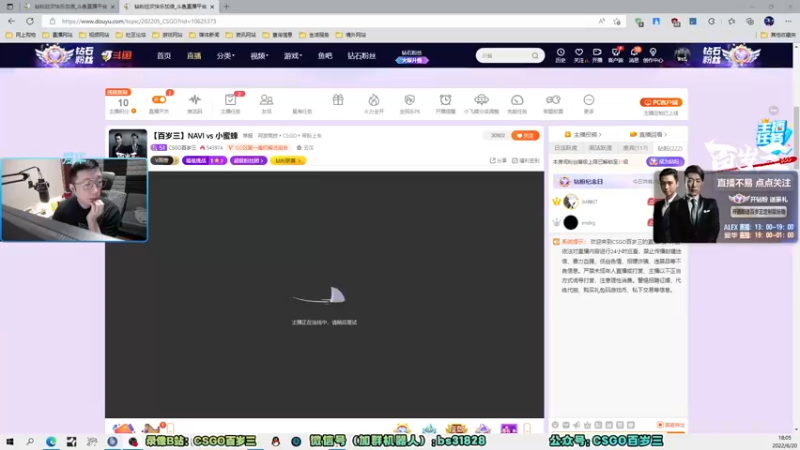The image size is (800, 450).
Task: Open 鱼吧 in Douyu navigation
Action: point(325,56)
